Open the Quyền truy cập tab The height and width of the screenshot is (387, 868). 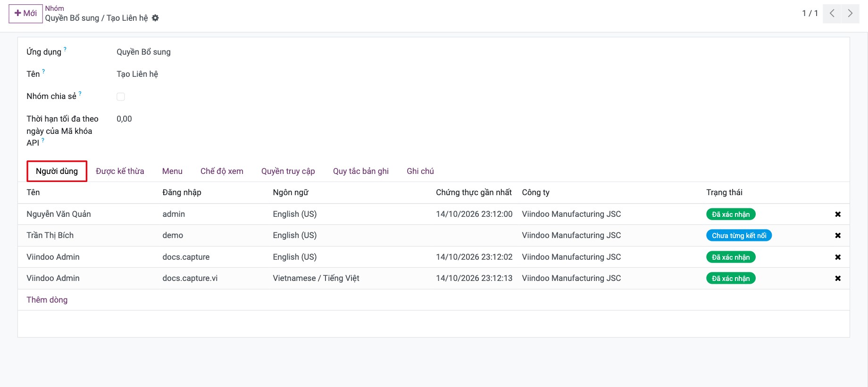coord(288,171)
